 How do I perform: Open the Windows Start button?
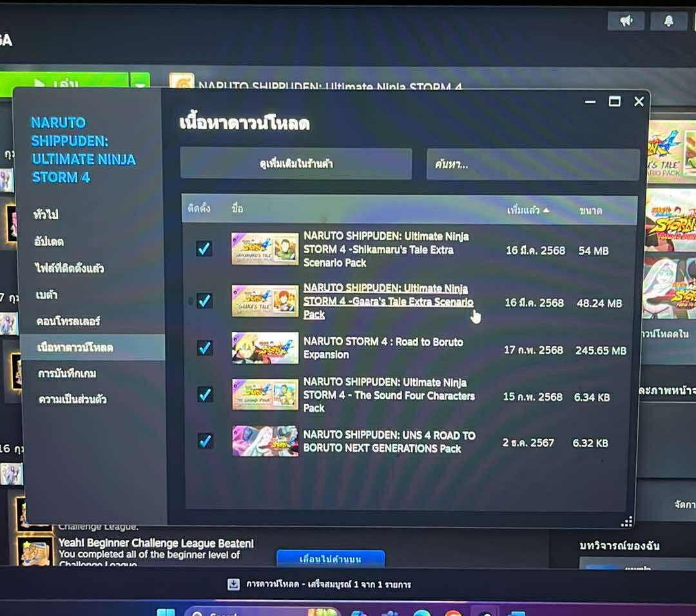(x=166, y=612)
